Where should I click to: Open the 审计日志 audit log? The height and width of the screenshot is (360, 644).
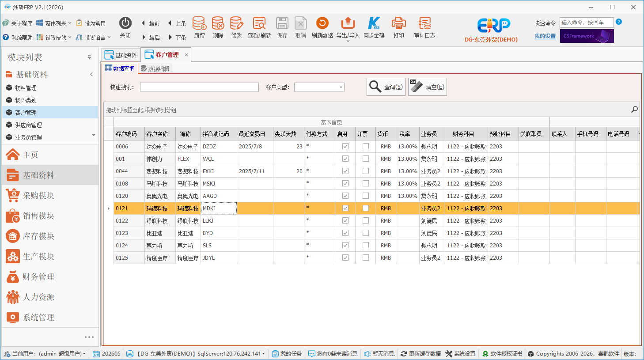(x=424, y=27)
